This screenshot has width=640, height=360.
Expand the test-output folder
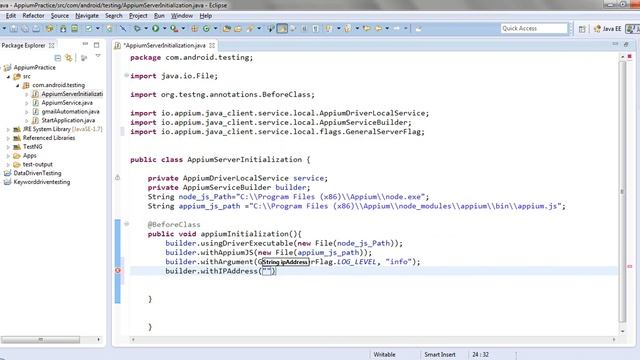coord(8,164)
